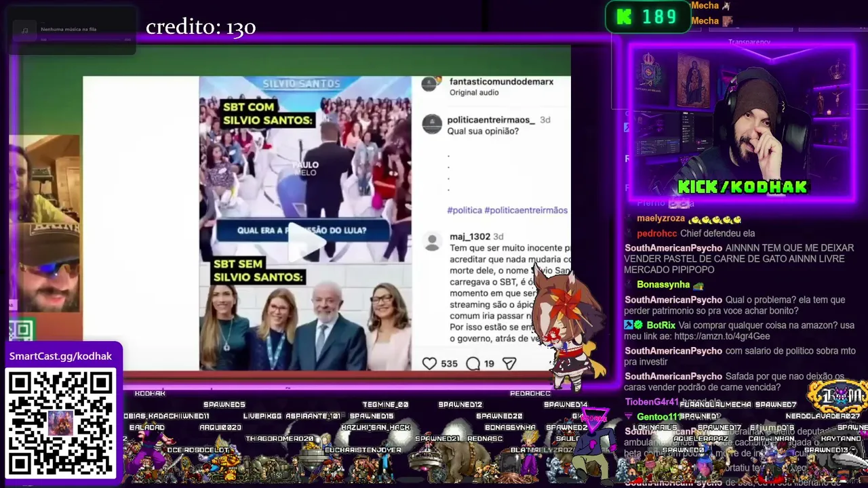Click 'QUAL ERA A PROFISSÃO DO LULA?' banner
868x488 pixels.
(302, 230)
